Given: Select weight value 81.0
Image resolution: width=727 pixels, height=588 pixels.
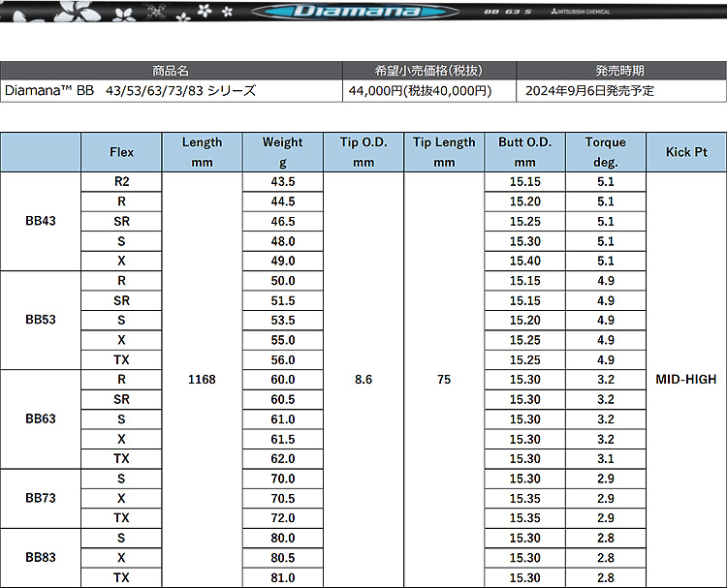Looking at the screenshot, I should pos(283,577).
